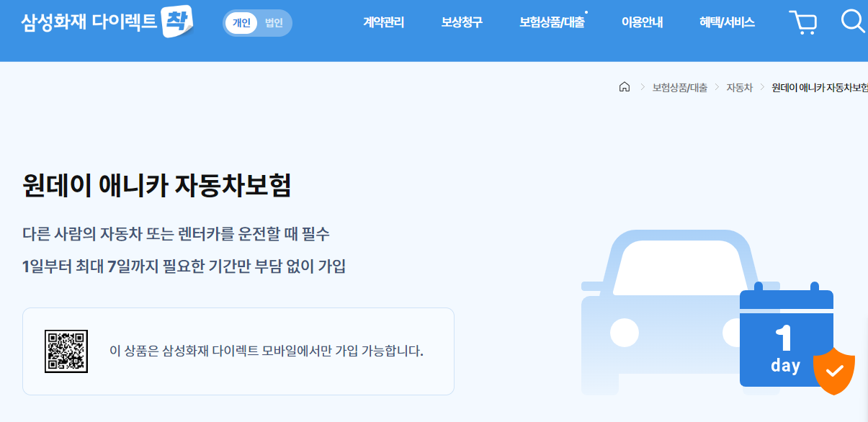Go to home via breadcrumb house icon

click(x=625, y=87)
